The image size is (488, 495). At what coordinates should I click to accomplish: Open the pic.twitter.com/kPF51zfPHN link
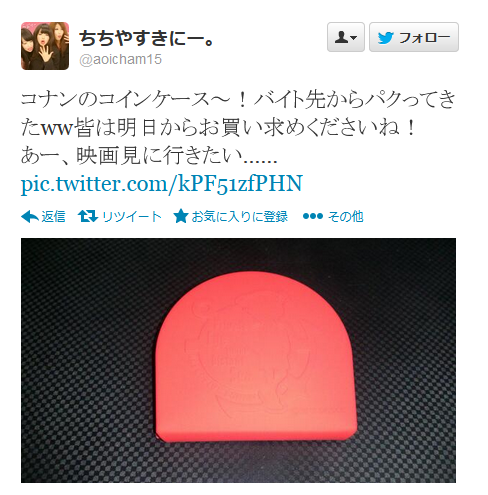click(162, 184)
